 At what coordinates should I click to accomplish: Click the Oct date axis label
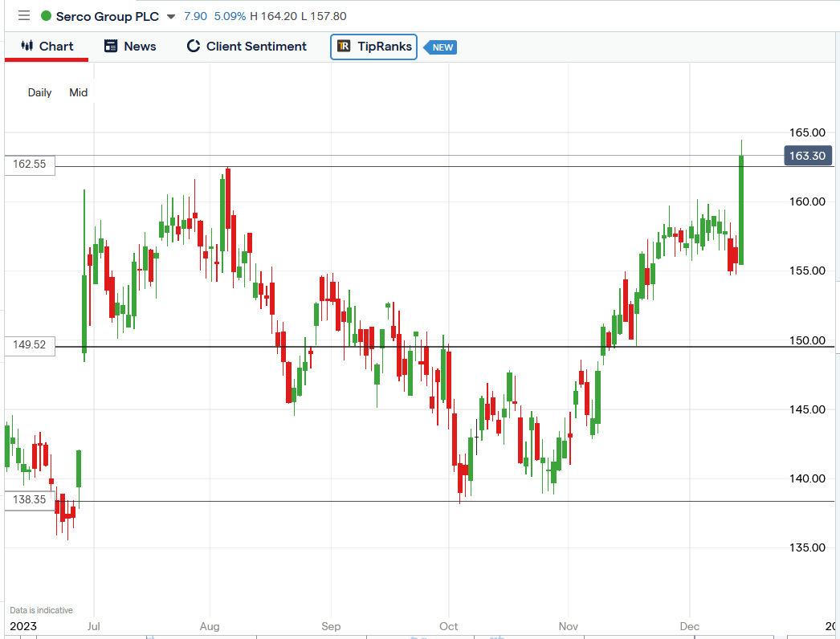tap(448, 626)
